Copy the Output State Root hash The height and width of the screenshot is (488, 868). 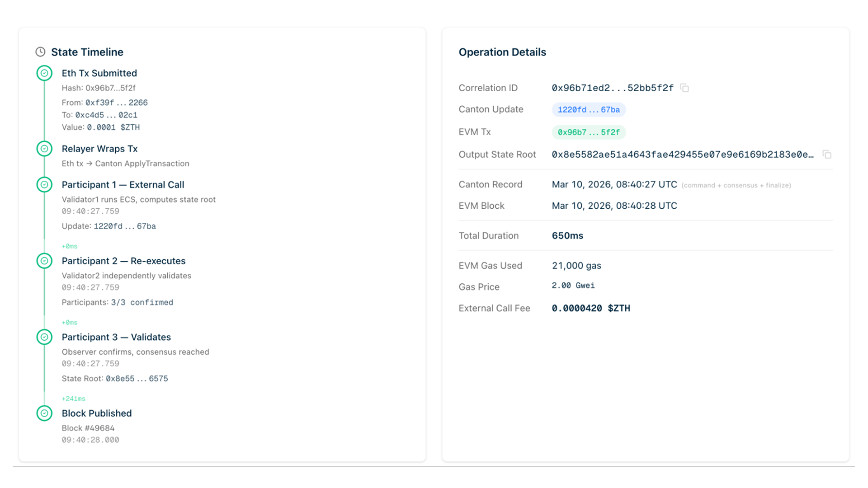tap(827, 155)
